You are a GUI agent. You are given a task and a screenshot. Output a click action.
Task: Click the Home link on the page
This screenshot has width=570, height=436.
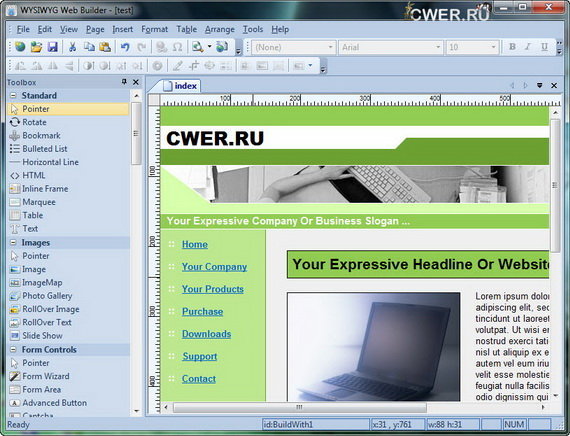coord(195,244)
